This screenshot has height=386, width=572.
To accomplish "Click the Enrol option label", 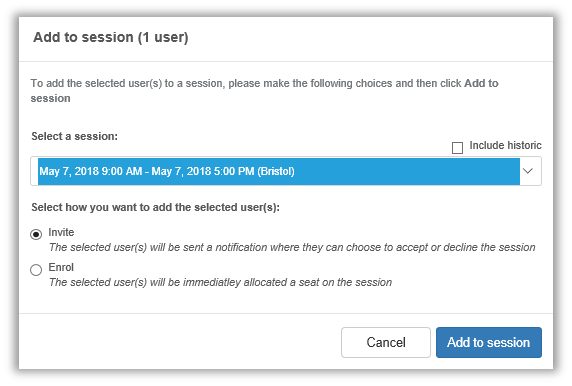I will (x=61, y=267).
